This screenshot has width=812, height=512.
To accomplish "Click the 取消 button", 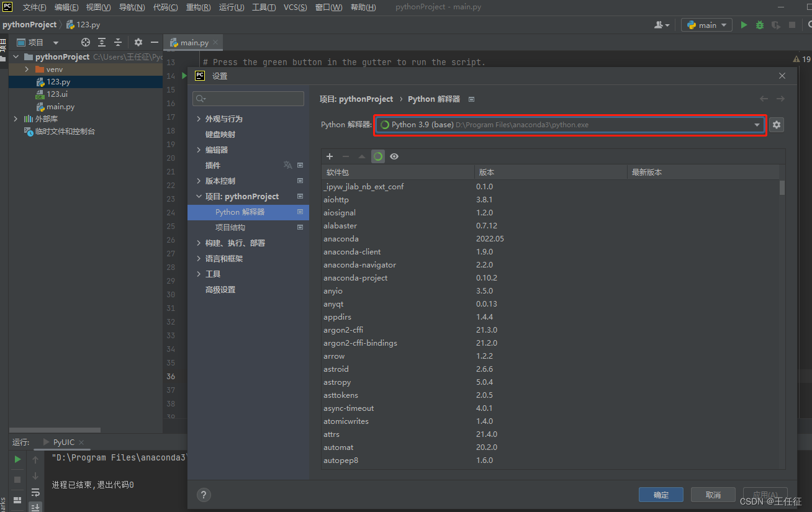I will pyautogui.click(x=713, y=495).
